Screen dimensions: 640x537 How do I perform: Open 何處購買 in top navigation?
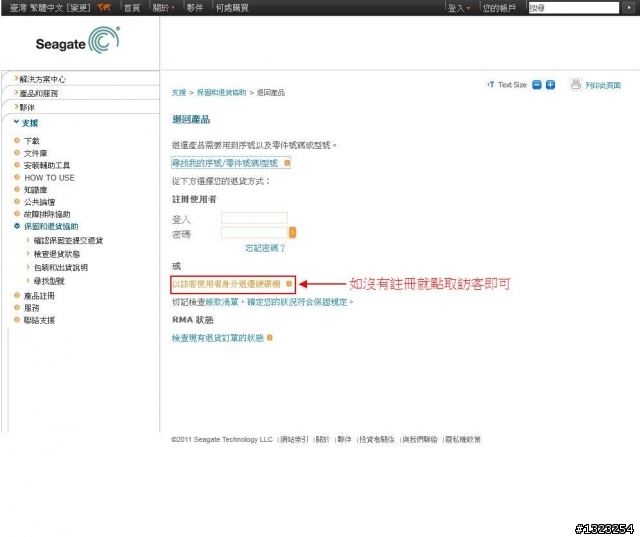click(x=232, y=8)
